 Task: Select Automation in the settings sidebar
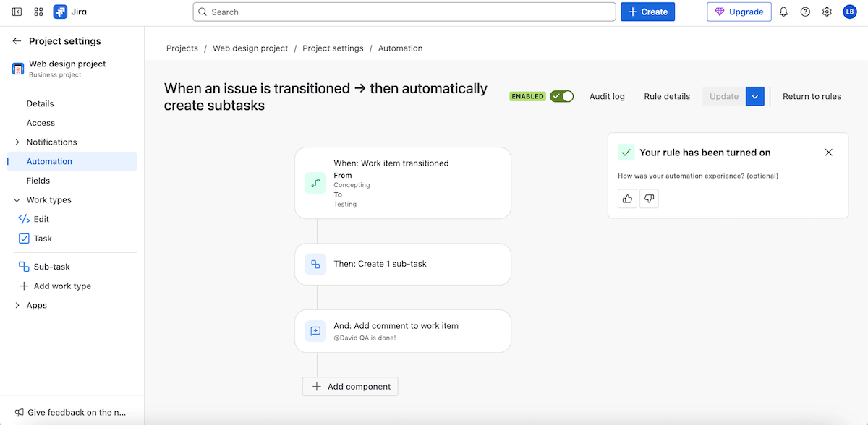[x=49, y=161]
